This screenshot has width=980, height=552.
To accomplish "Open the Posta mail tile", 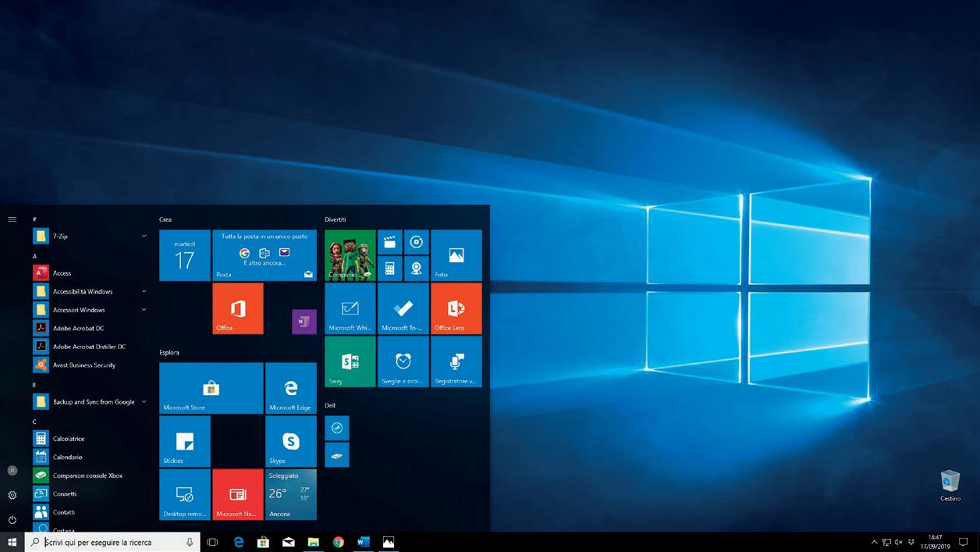I will click(265, 255).
